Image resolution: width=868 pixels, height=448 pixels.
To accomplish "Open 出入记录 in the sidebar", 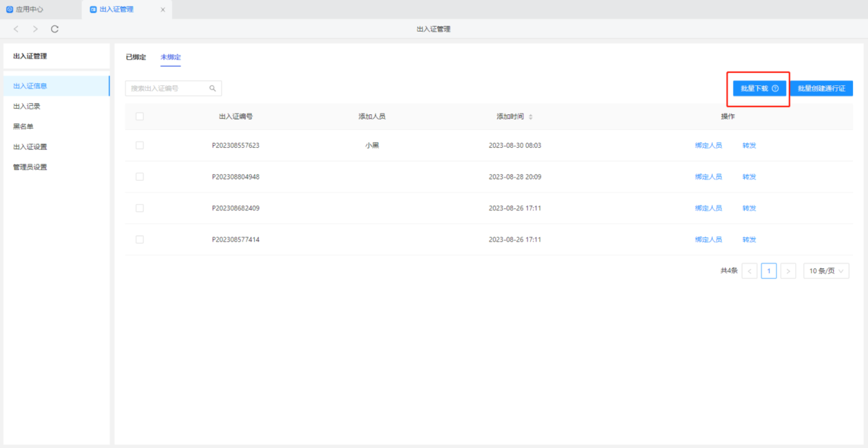I will (27, 106).
